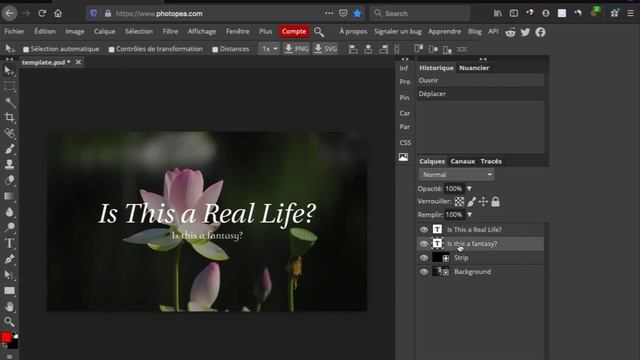
Task: Open the Facebook link icon
Action: point(540,32)
